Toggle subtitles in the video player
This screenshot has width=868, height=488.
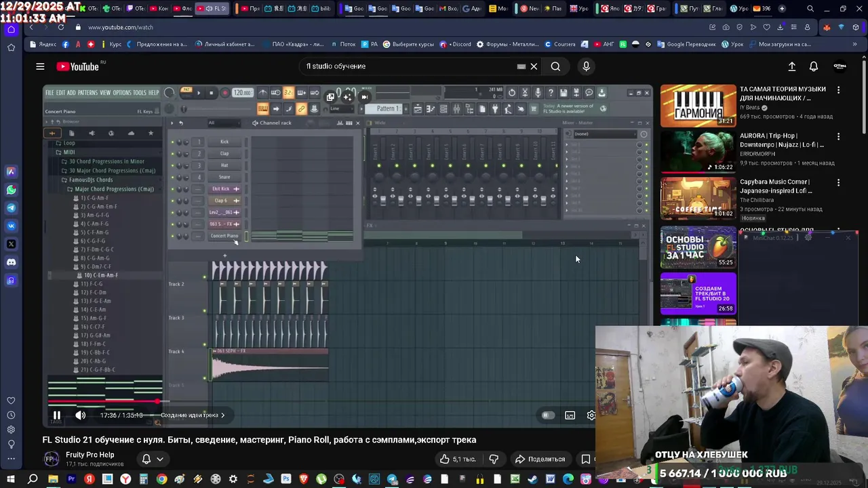tap(570, 415)
